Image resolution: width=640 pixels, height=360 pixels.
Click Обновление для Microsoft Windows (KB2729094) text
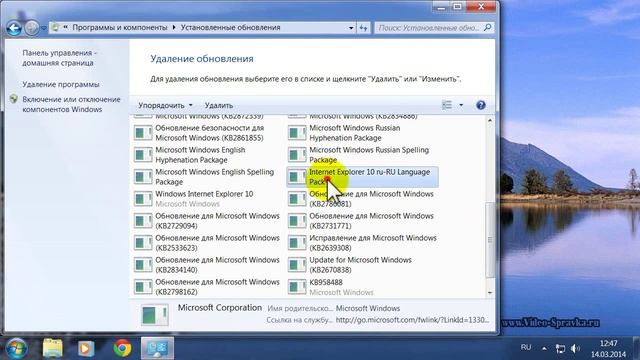point(217,221)
